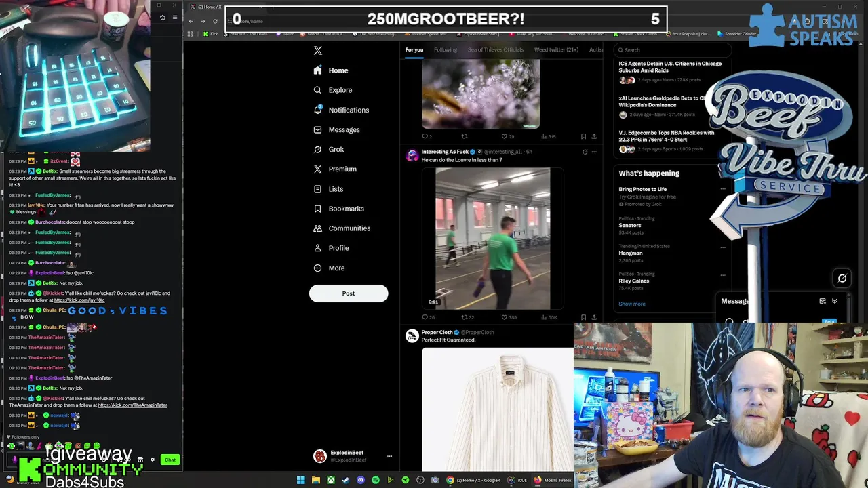Open the Sea of Thieves Officials tab

[x=496, y=49]
